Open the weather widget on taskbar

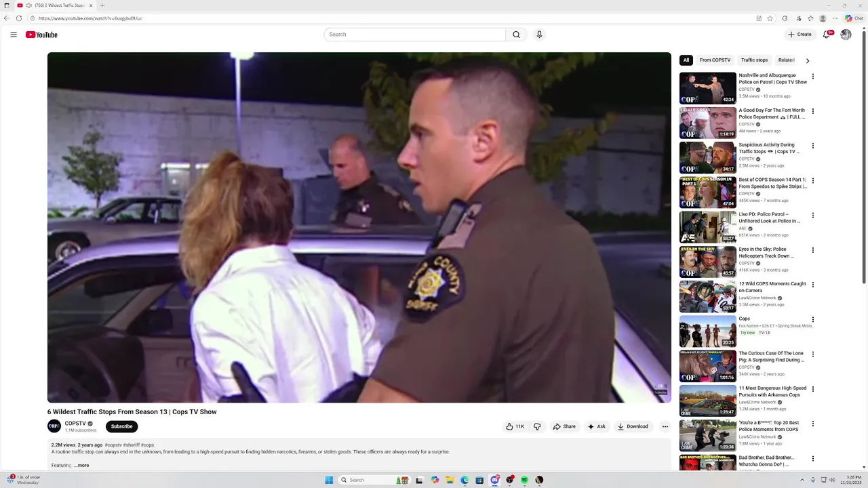click(x=23, y=480)
